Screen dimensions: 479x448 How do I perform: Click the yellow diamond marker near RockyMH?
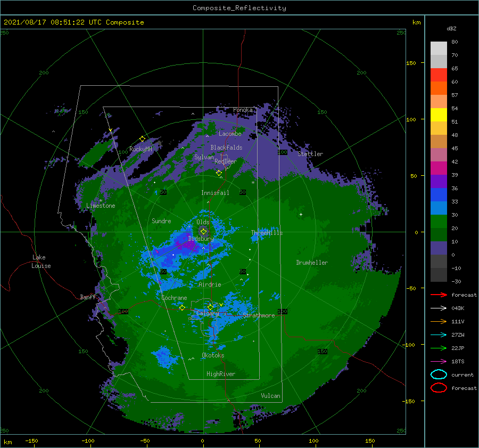[x=142, y=139]
